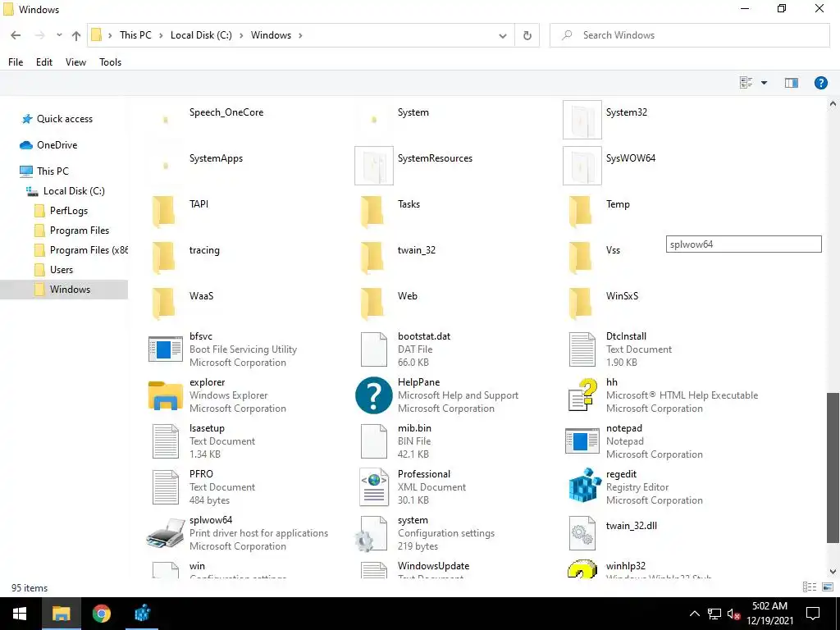Toggle the preview pane icon

pyautogui.click(x=792, y=83)
